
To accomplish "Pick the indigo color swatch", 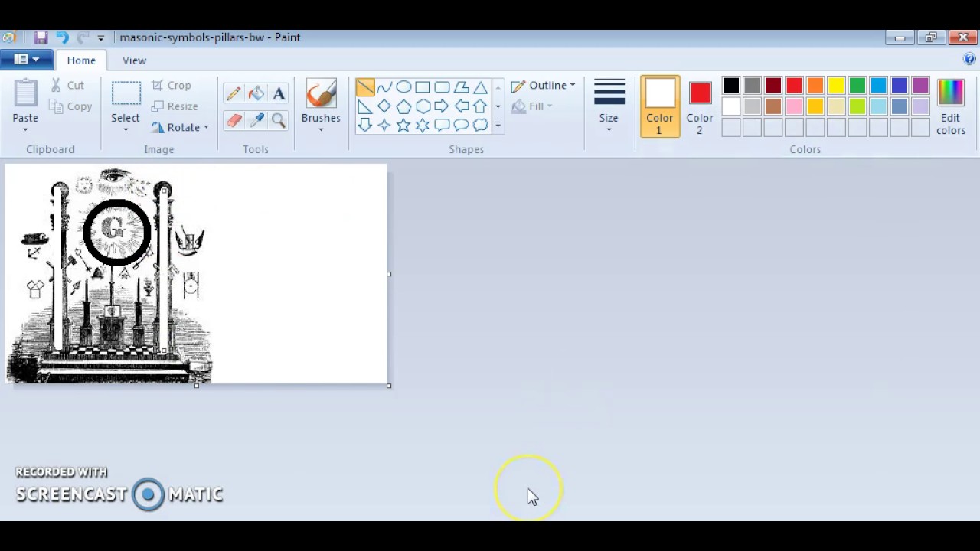I will 900,86.
